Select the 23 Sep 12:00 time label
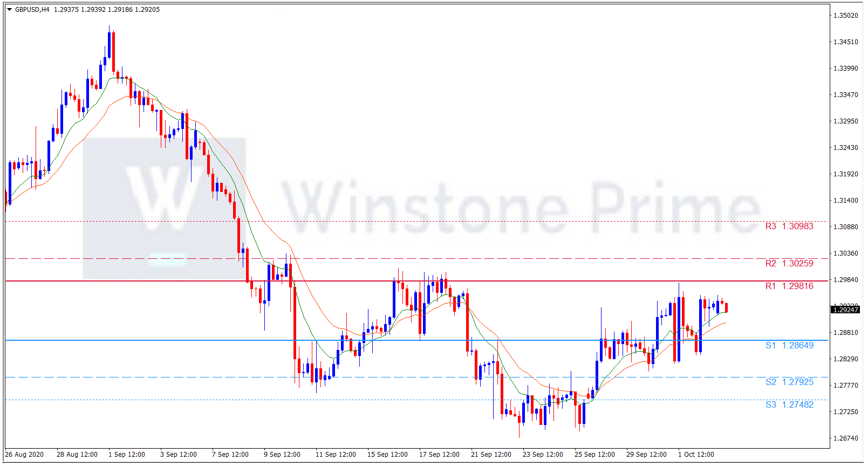Image resolution: width=868 pixels, height=467 pixels. pyautogui.click(x=543, y=455)
